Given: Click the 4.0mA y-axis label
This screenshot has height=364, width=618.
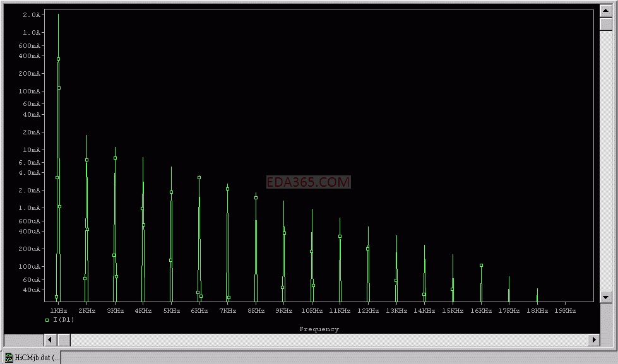Looking at the screenshot, I should tap(29, 173).
